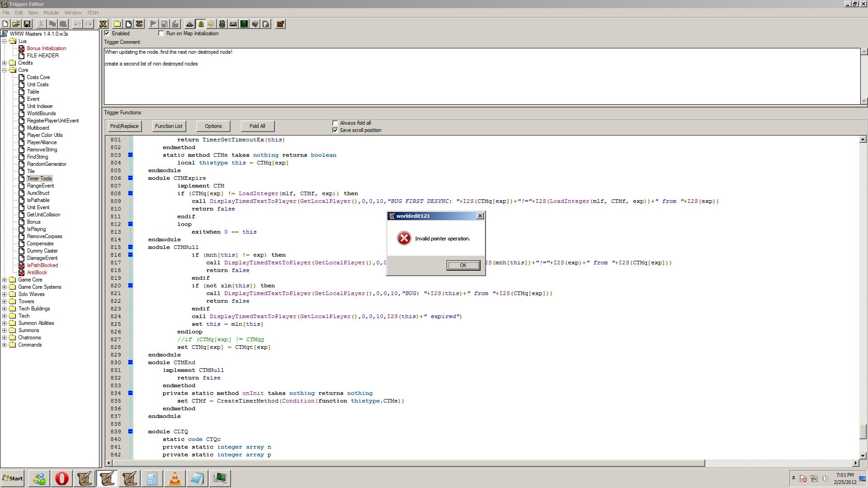Collapse the Lua folder in tree
The width and height of the screenshot is (868, 488).
pyautogui.click(x=5, y=41)
